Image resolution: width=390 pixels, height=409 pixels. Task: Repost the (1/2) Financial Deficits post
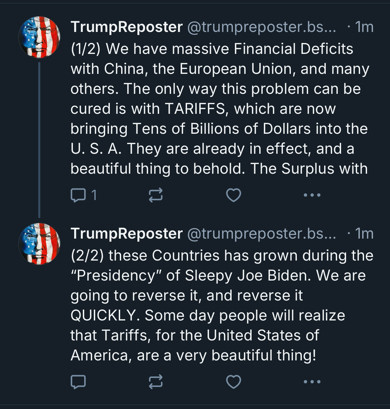point(156,195)
